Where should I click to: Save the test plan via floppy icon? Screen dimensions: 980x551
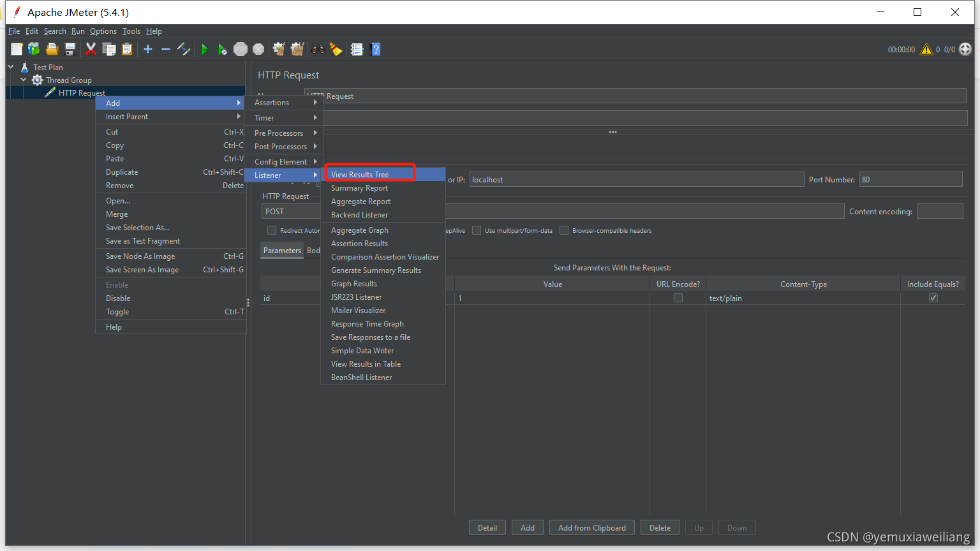coord(70,49)
